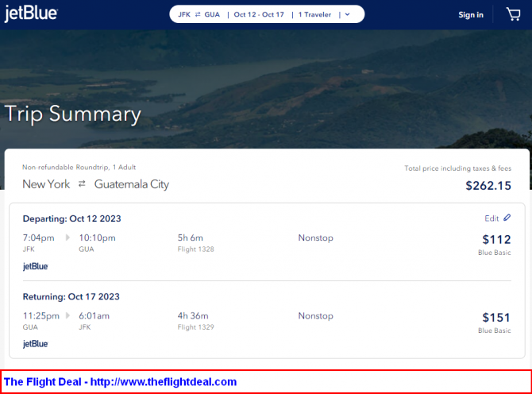Click Blue Basic under the $112 fare
This screenshot has width=532, height=394.
point(495,253)
